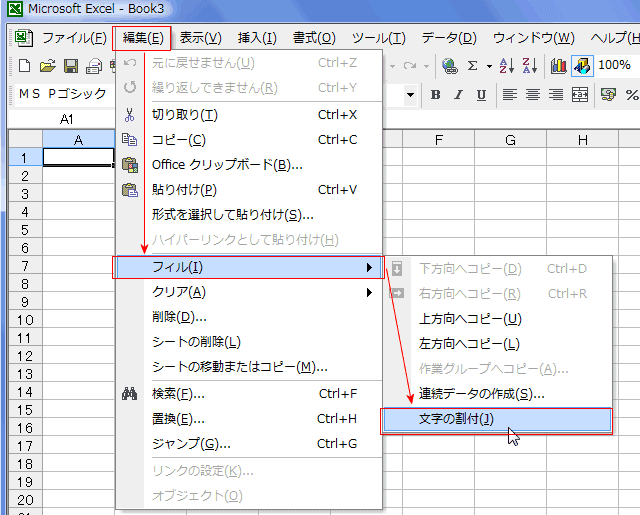Click the Open folder icon
Viewport: 640px width, 515px height.
click(x=47, y=66)
